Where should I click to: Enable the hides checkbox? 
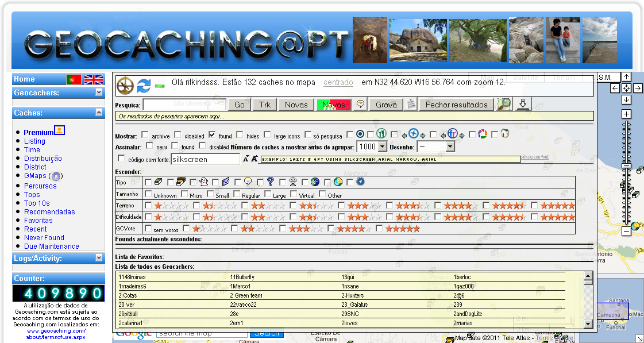240,134
